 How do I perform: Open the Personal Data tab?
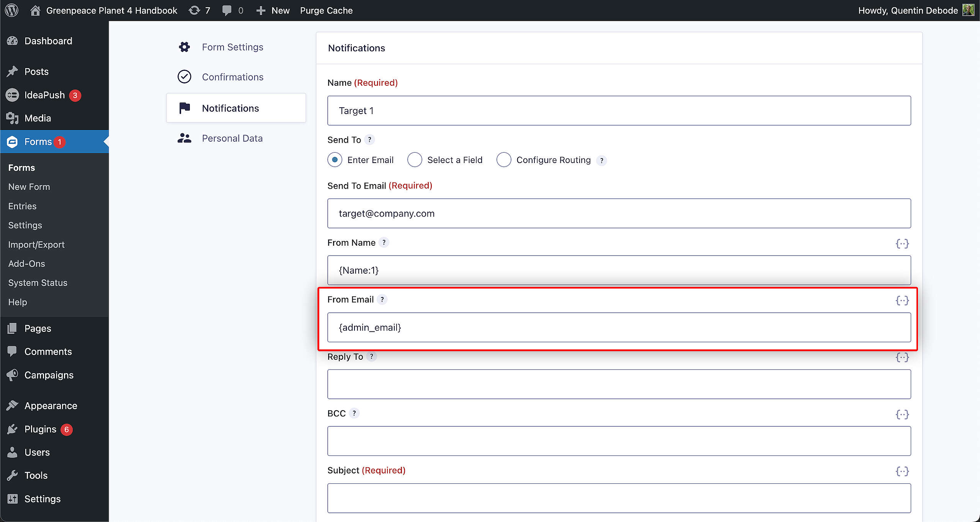(236, 138)
